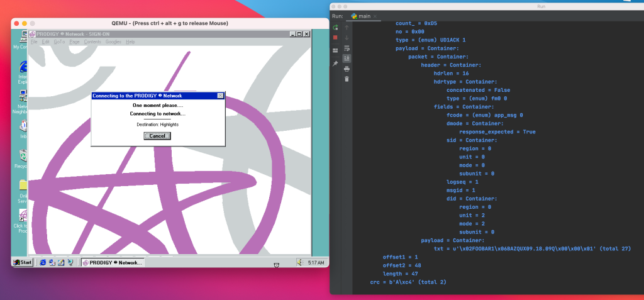
Task: Open the Windows Start menu
Action: pyautogui.click(x=23, y=263)
